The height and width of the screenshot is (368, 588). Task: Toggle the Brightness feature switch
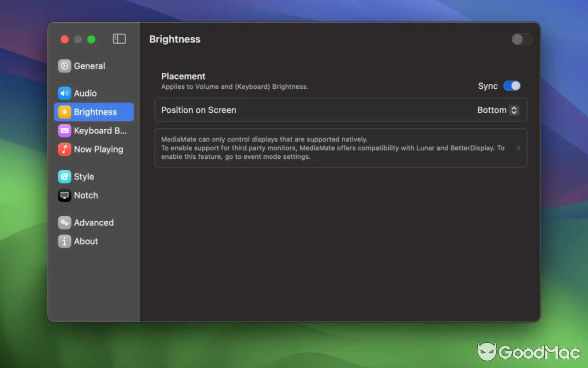(x=521, y=40)
